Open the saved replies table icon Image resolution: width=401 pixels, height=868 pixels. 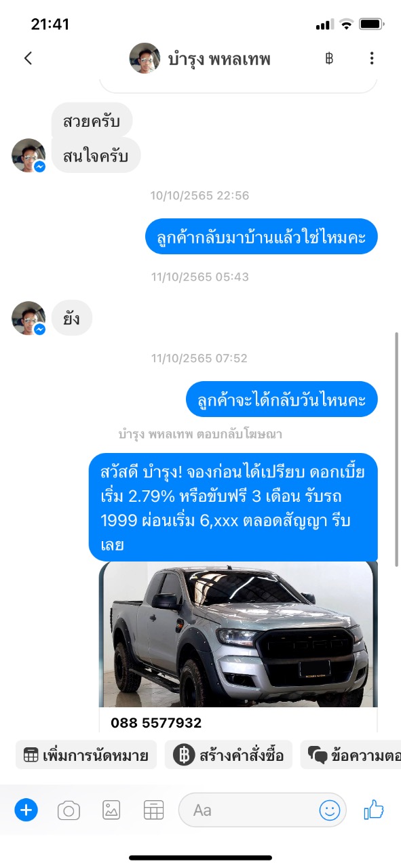[x=154, y=810]
